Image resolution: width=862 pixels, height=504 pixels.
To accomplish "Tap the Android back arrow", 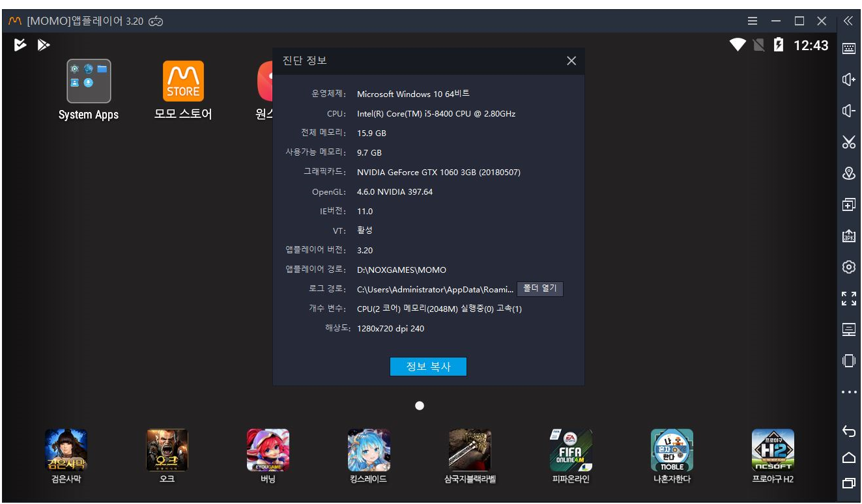I will click(x=848, y=431).
